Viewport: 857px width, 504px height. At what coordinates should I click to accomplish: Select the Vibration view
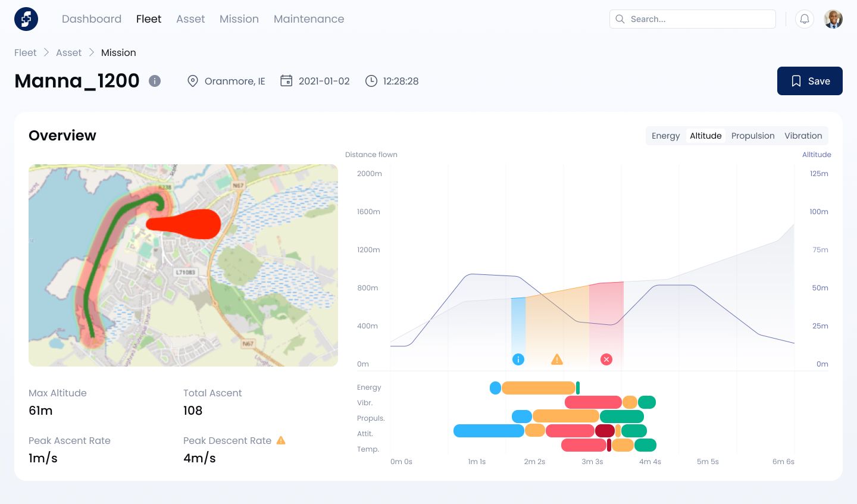(x=803, y=135)
